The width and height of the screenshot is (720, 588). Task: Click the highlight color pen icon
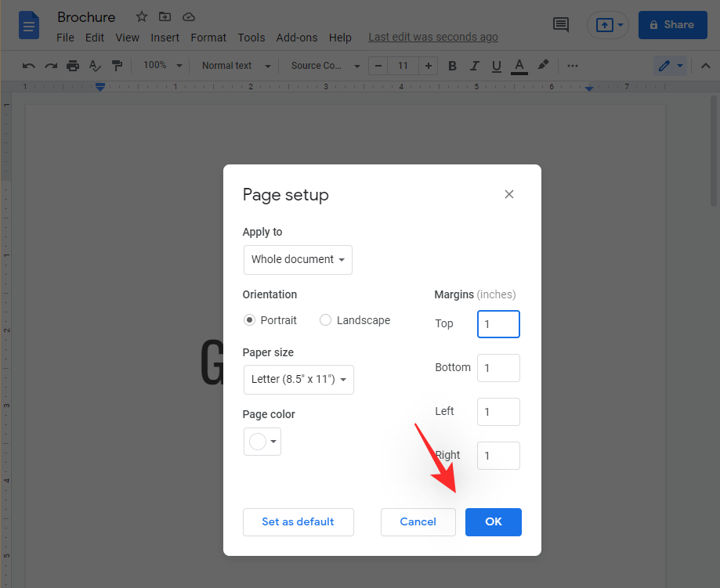coord(543,66)
